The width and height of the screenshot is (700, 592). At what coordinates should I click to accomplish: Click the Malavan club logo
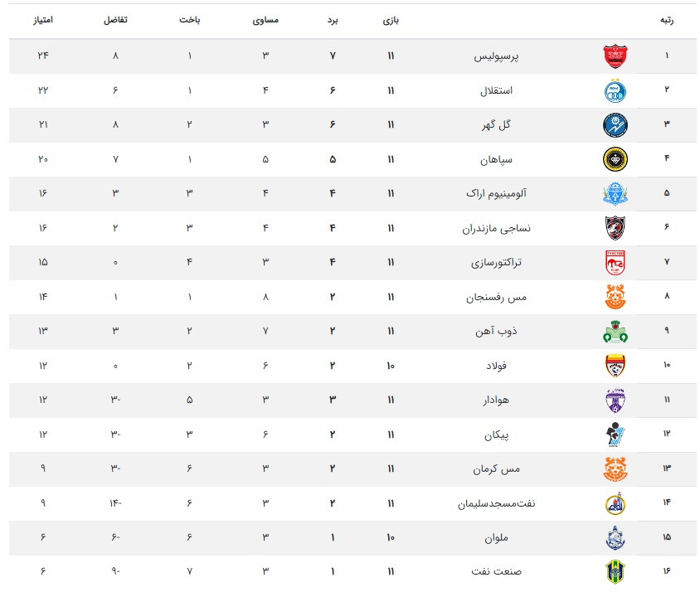(x=615, y=537)
